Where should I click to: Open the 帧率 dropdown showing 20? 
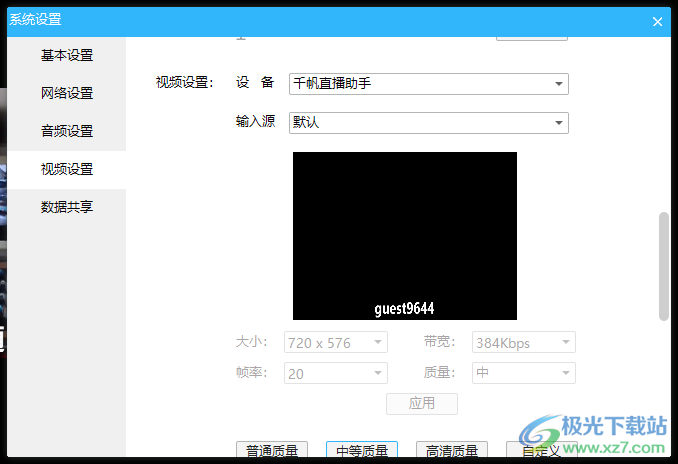[x=336, y=373]
